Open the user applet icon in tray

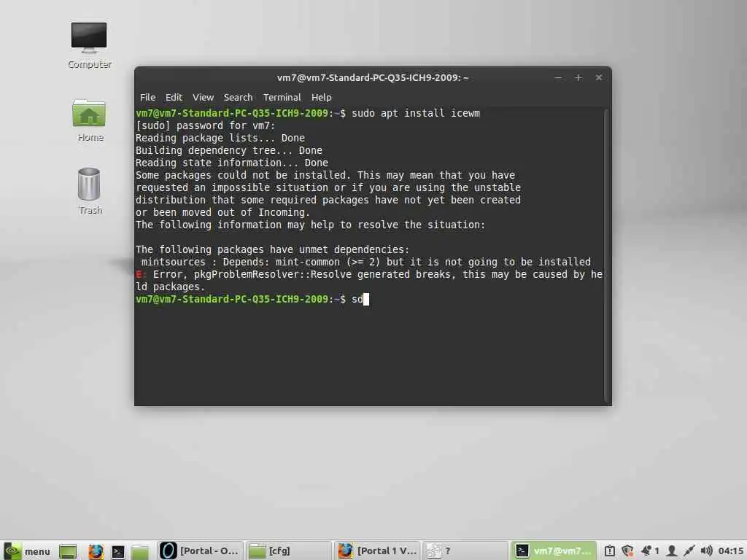pyautogui.click(x=671, y=551)
